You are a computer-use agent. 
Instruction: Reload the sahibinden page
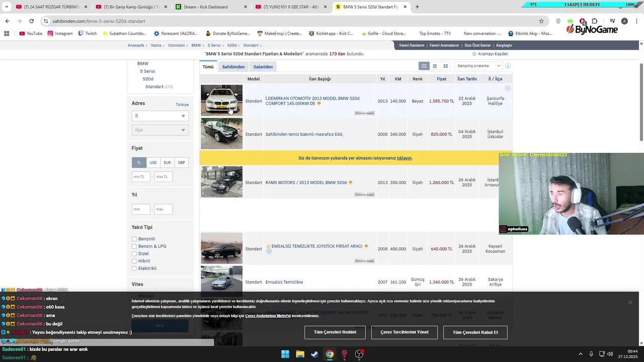(x=31, y=21)
